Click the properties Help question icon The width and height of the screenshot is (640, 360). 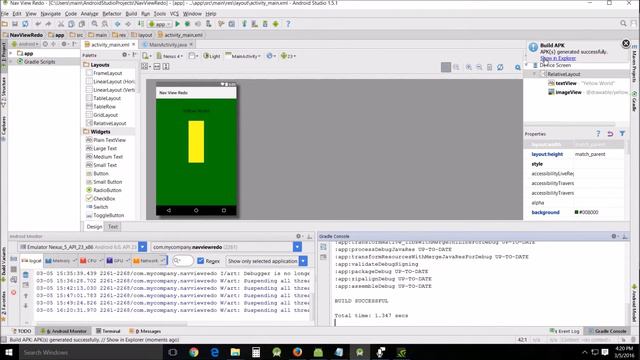point(598,133)
